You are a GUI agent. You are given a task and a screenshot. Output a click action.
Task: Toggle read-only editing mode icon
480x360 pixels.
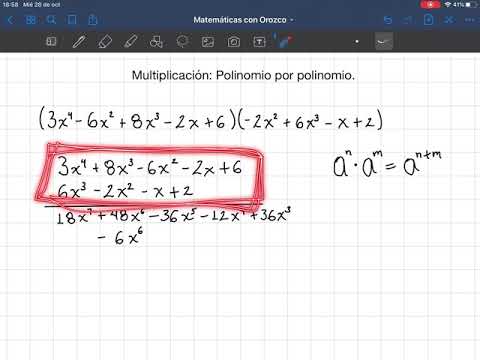(449, 20)
